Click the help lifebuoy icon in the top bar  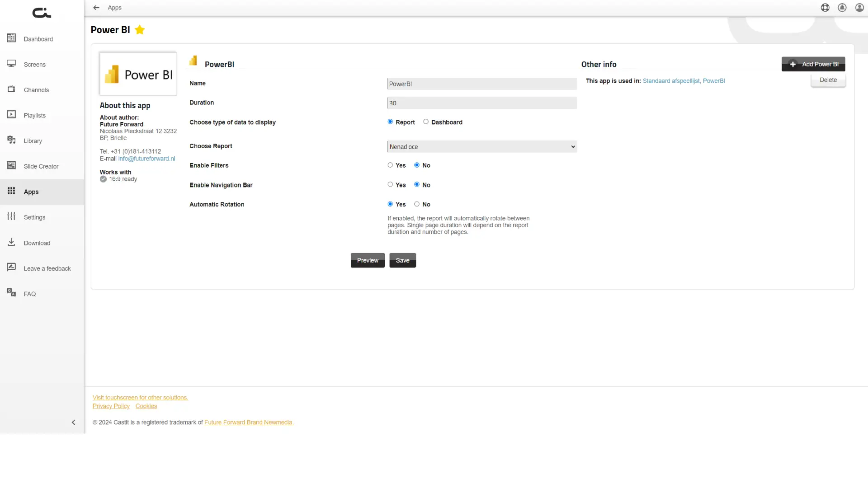825,8
